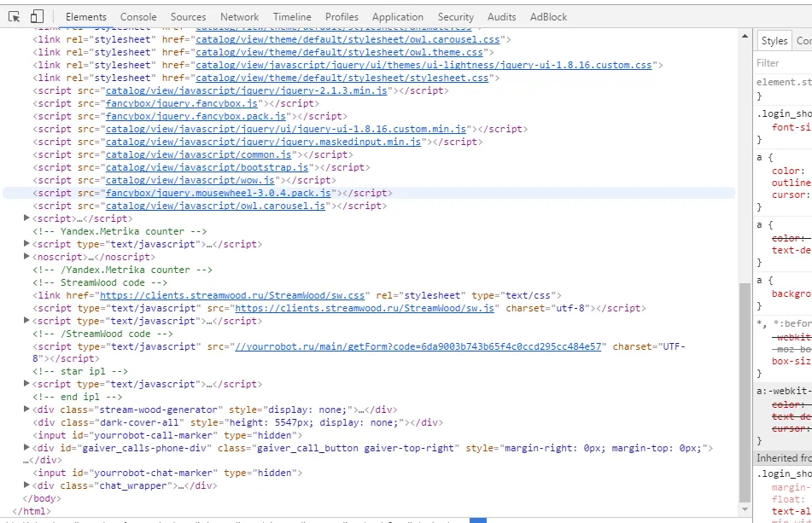Open the jquery.mousewheel-3.0.4.pack.js link
This screenshot has width=812, height=523.
pos(219,193)
